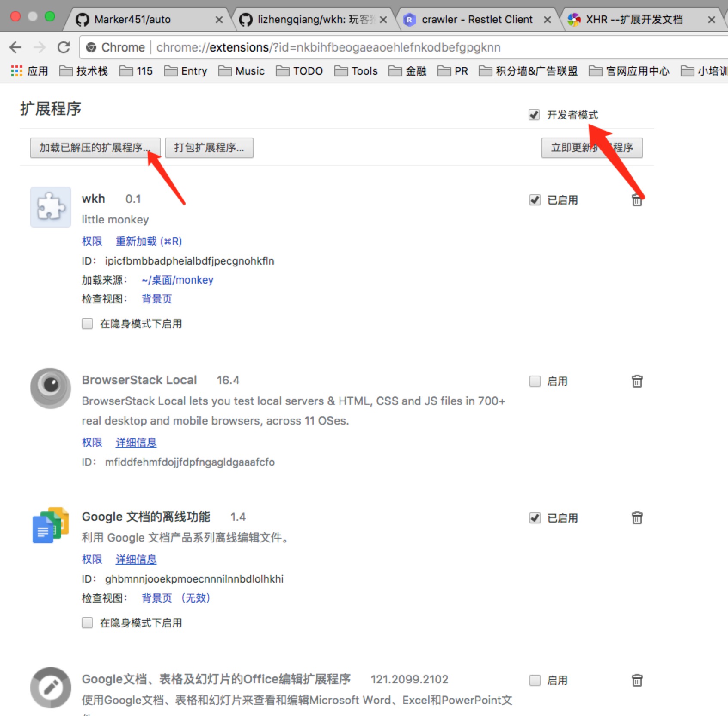Open the 积分墙&广告联盟 bookmarks folder

click(x=528, y=71)
